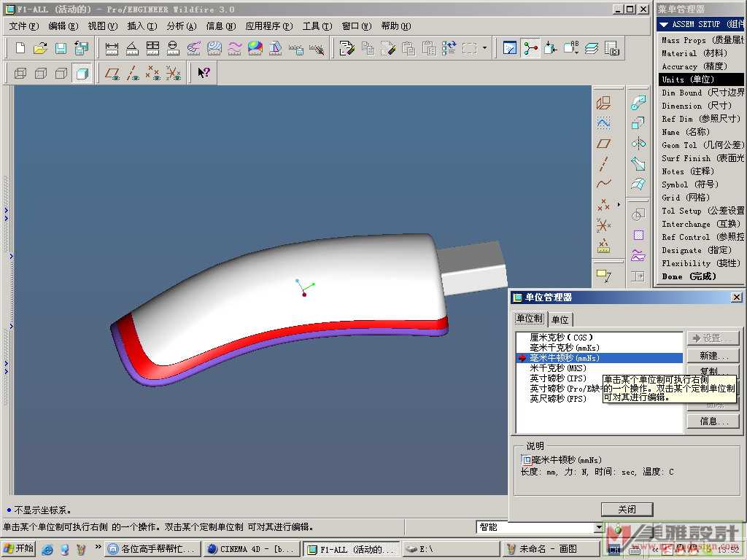Screen dimensions: 747x560
Task: Click the Fill tool hatched square icon
Action: tap(638, 235)
